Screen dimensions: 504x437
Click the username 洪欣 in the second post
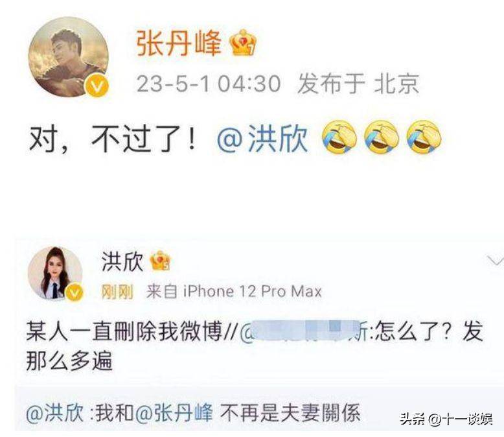(x=122, y=261)
